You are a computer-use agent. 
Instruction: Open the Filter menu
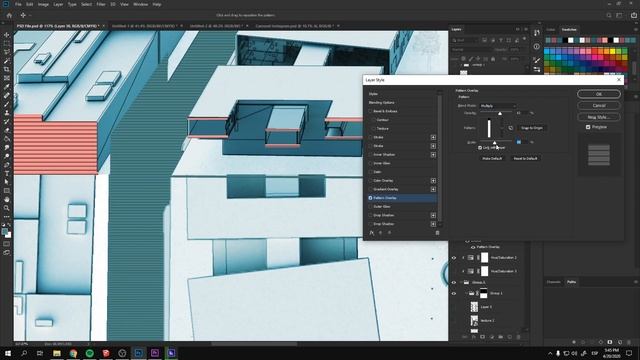(101, 4)
